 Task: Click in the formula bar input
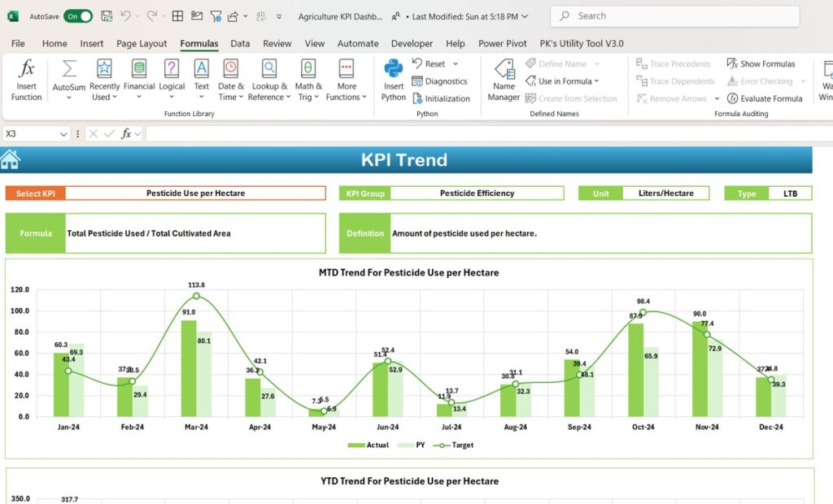(489, 134)
